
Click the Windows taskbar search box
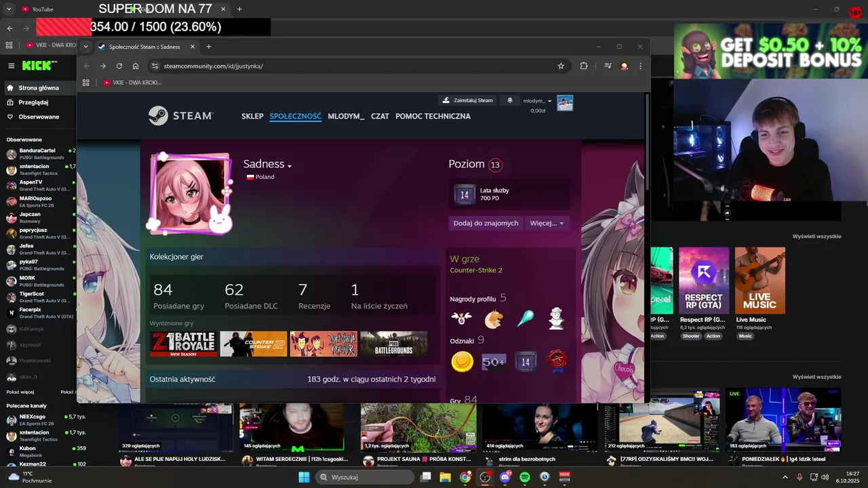click(364, 477)
